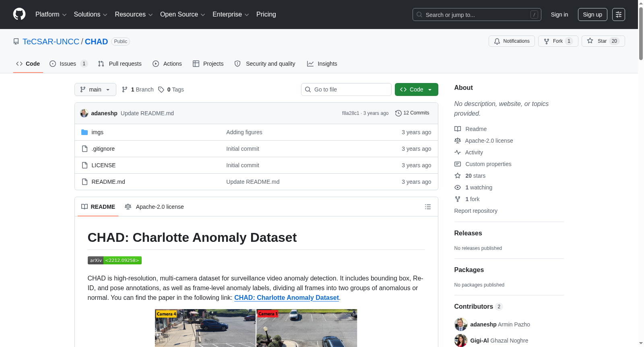Image resolution: width=644 pixels, height=347 pixels.
Task: Select the Apache-2.0 license tab
Action: [x=154, y=207]
